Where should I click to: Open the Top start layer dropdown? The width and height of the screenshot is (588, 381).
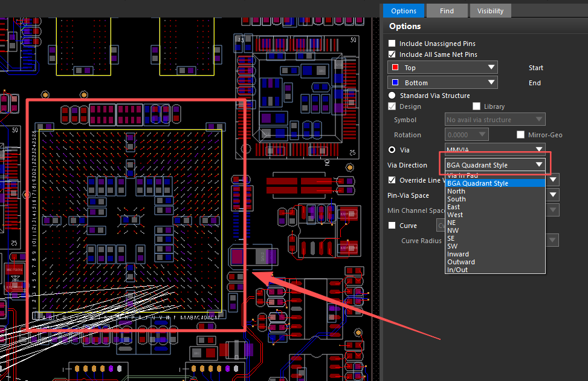pos(491,68)
